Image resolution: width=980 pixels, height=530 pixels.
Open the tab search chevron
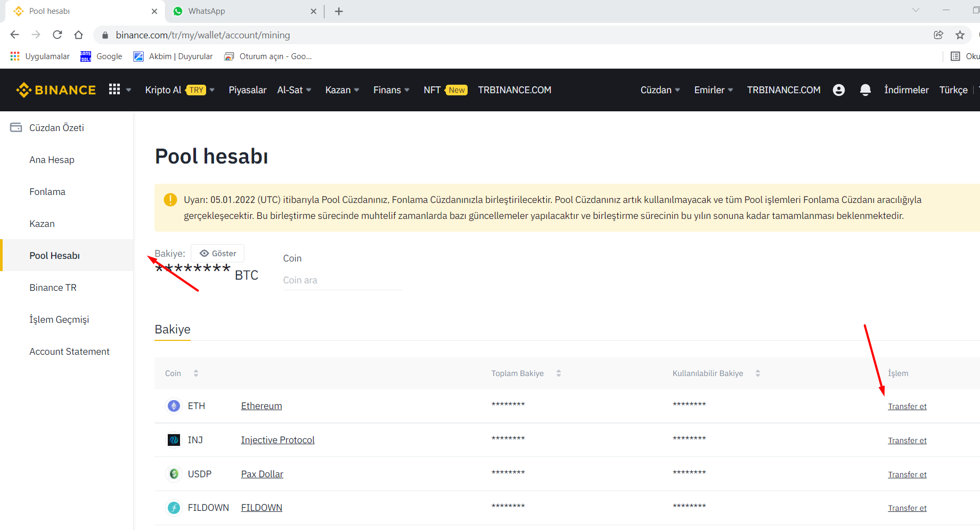(916, 10)
